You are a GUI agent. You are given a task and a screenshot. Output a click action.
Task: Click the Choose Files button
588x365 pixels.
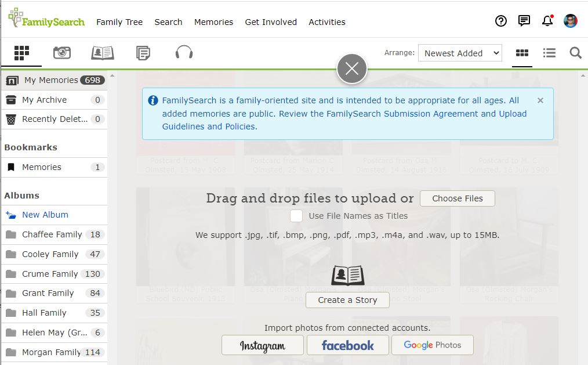pyautogui.click(x=458, y=198)
